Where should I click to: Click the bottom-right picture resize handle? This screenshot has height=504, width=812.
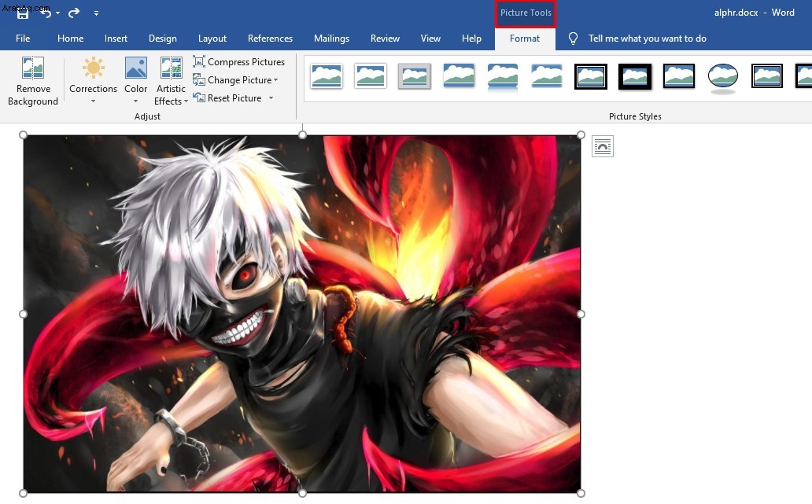click(x=581, y=493)
